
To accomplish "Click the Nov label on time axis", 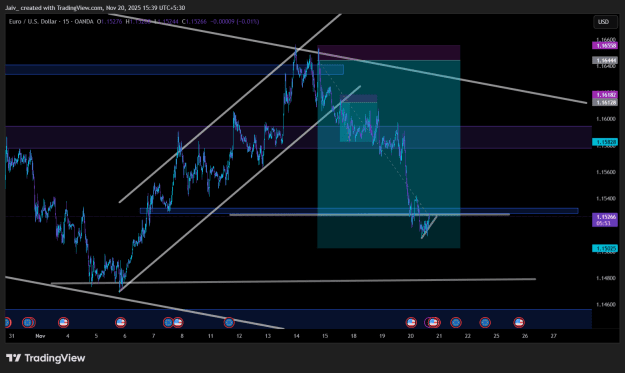I will point(40,336).
